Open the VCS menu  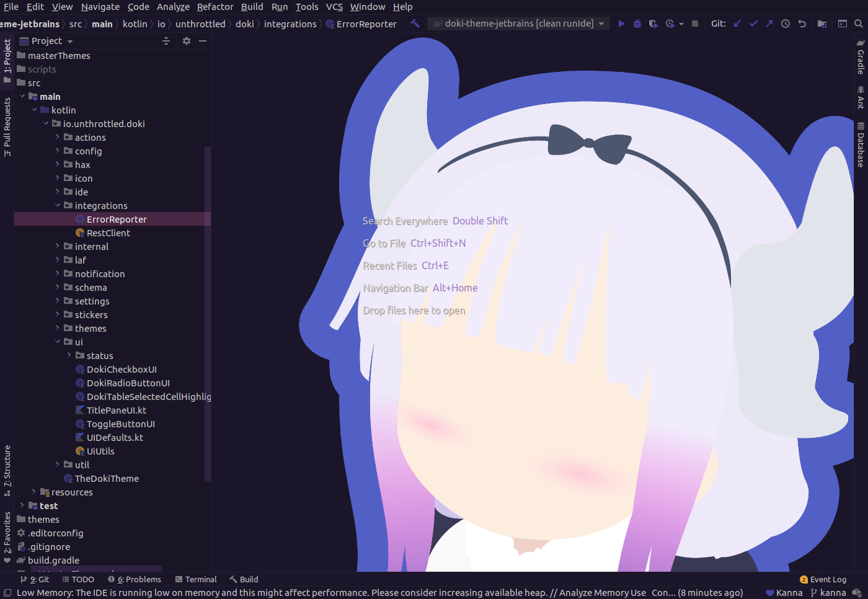click(334, 7)
